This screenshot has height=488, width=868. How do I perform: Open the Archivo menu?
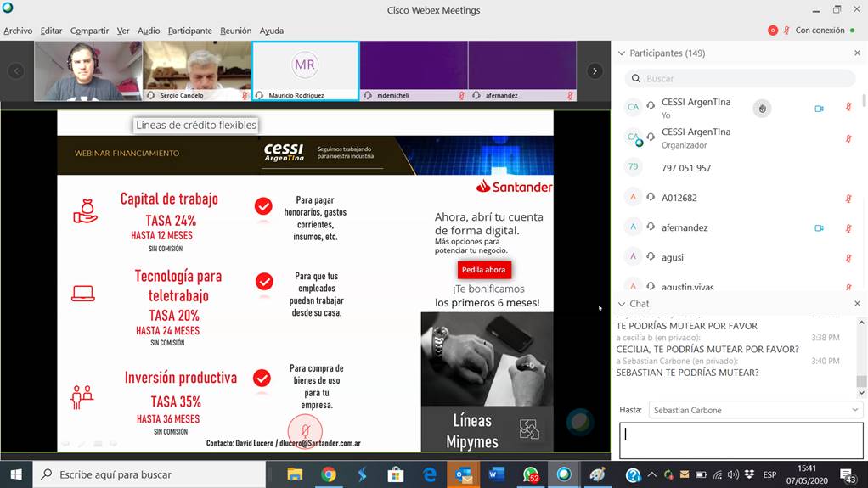(x=19, y=31)
